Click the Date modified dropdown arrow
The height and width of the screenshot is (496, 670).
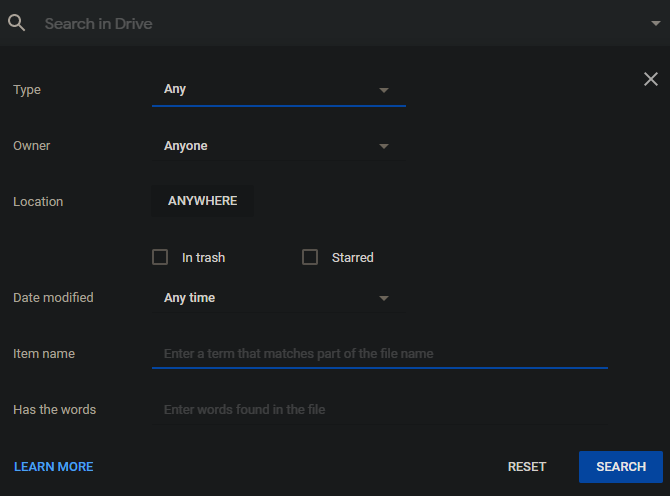tap(383, 298)
